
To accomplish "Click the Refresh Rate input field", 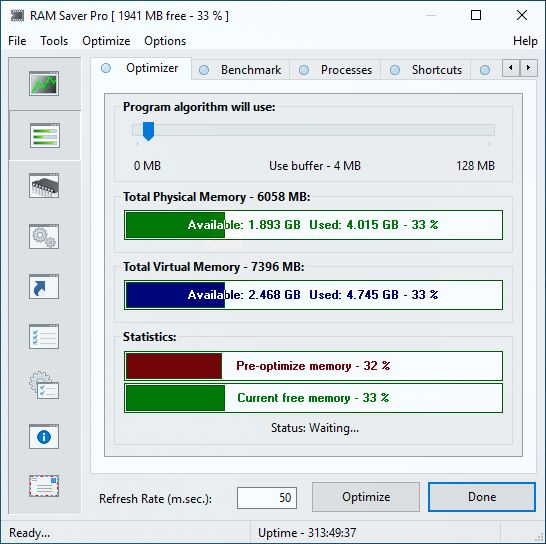I will (267, 498).
